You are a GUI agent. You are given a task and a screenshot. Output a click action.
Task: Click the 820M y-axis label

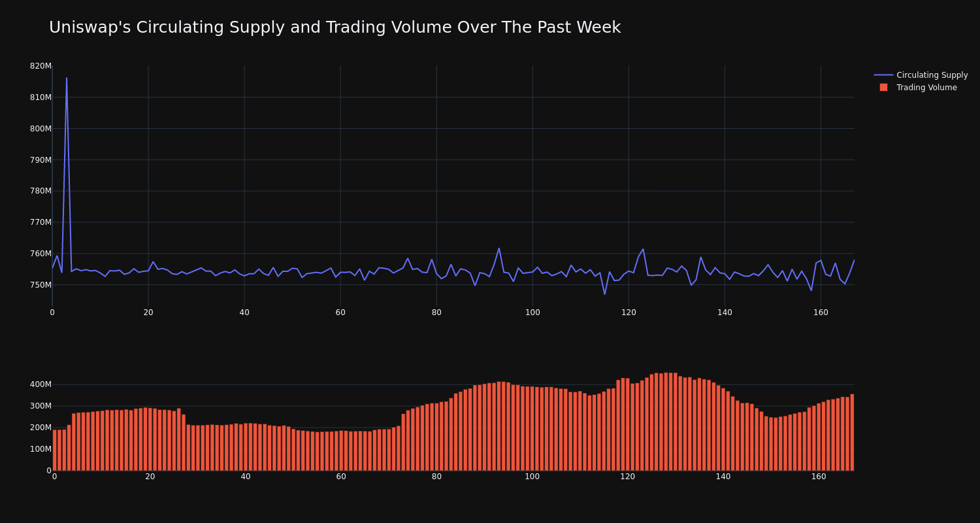coord(41,66)
